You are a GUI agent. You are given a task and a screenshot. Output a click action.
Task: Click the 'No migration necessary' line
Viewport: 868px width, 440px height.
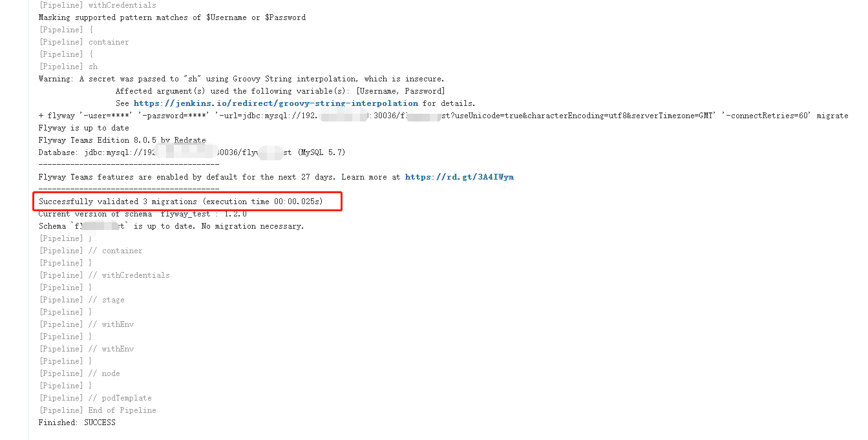coord(171,226)
